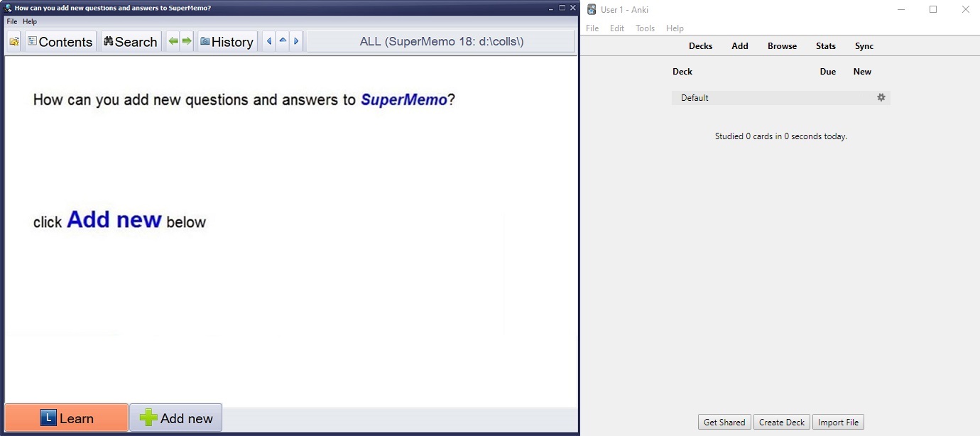The height and width of the screenshot is (436, 980).
Task: Open the Anki Tools menu
Action: (x=645, y=28)
